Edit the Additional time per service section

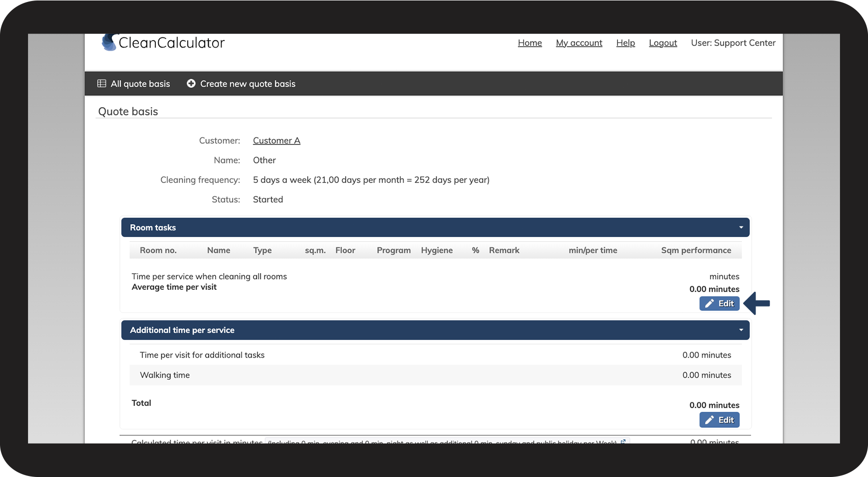click(x=719, y=420)
